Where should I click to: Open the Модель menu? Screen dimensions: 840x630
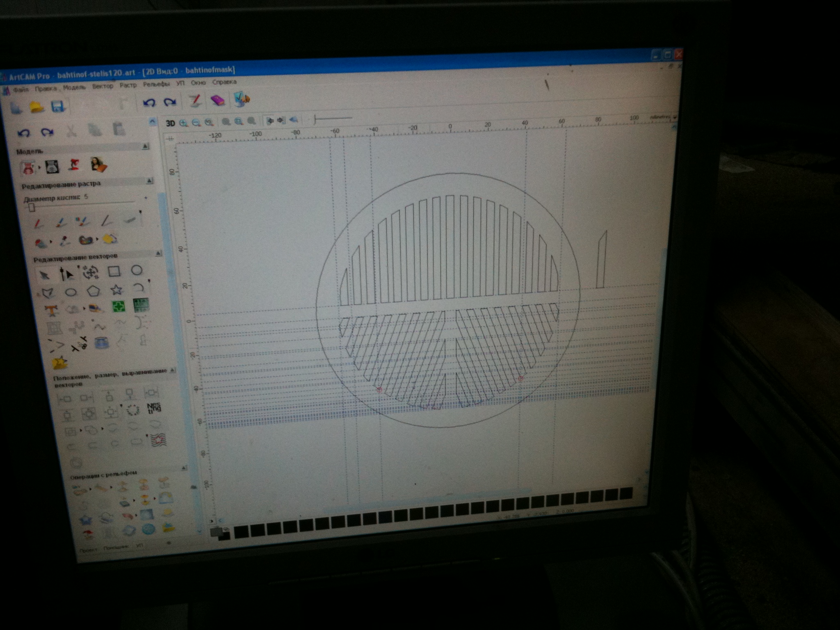click(x=74, y=87)
